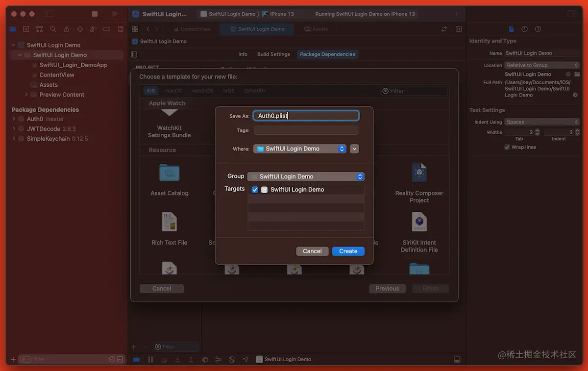The width and height of the screenshot is (588, 371).
Task: Select the macOS platform tab
Action: [x=173, y=91]
